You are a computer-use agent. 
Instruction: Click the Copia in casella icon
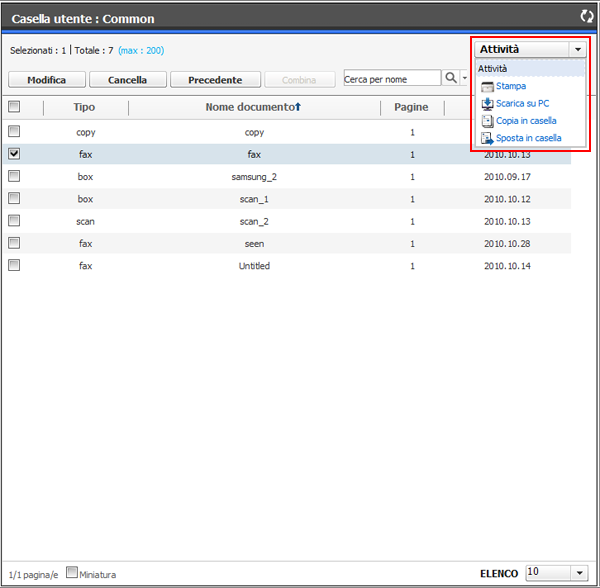487,121
